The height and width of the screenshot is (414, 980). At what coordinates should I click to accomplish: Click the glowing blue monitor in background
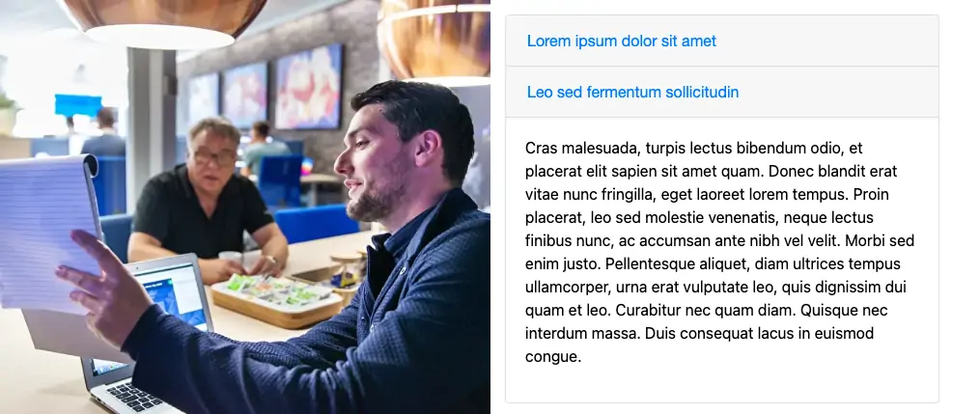tap(78, 105)
